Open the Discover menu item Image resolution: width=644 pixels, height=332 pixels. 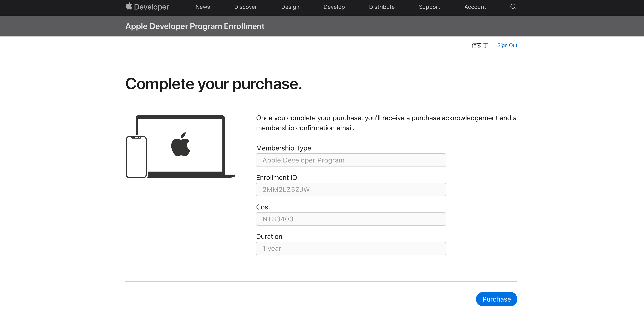(245, 7)
